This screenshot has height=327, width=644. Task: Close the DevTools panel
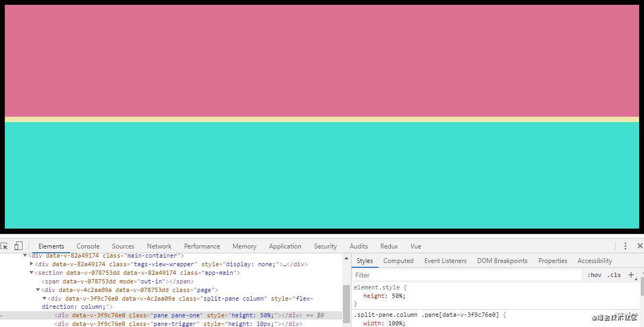pos(640,246)
